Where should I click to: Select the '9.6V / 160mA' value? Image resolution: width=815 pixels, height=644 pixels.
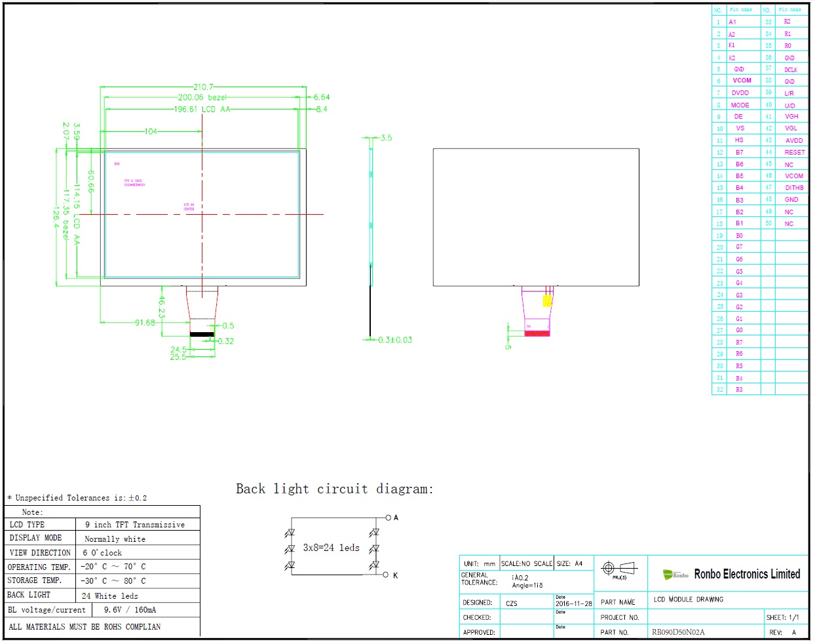(130, 610)
